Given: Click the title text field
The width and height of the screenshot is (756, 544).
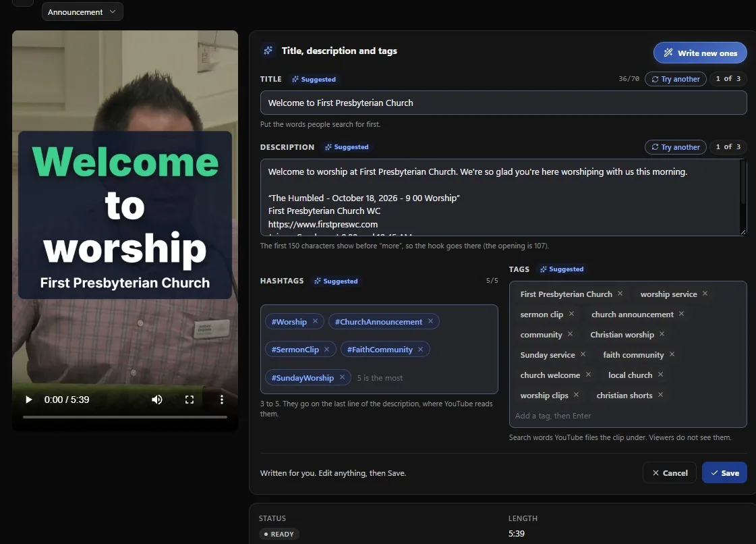Looking at the screenshot, I should (x=503, y=103).
